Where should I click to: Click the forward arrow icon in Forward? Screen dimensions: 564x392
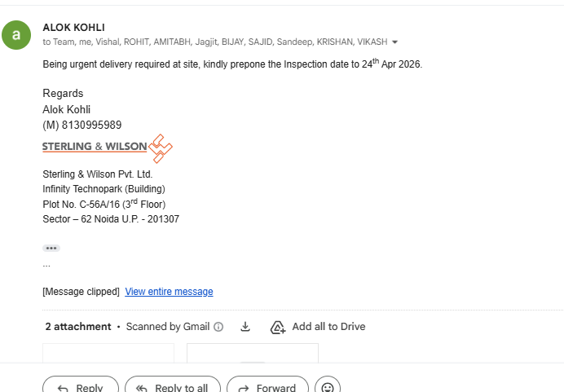244,388
